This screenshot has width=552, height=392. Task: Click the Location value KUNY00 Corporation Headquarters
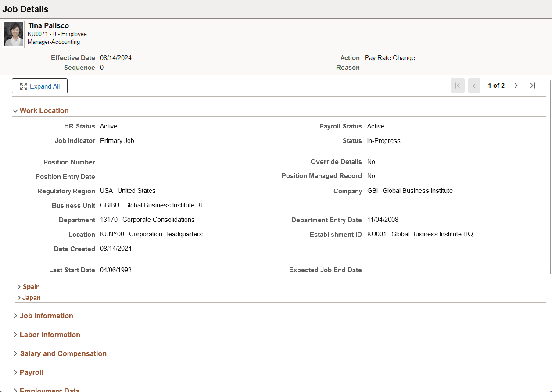[x=165, y=234]
